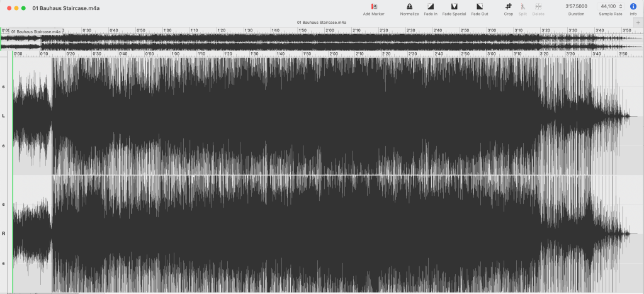This screenshot has width=644, height=294.
Task: Click the Add Marker icon
Action: (x=373, y=6)
